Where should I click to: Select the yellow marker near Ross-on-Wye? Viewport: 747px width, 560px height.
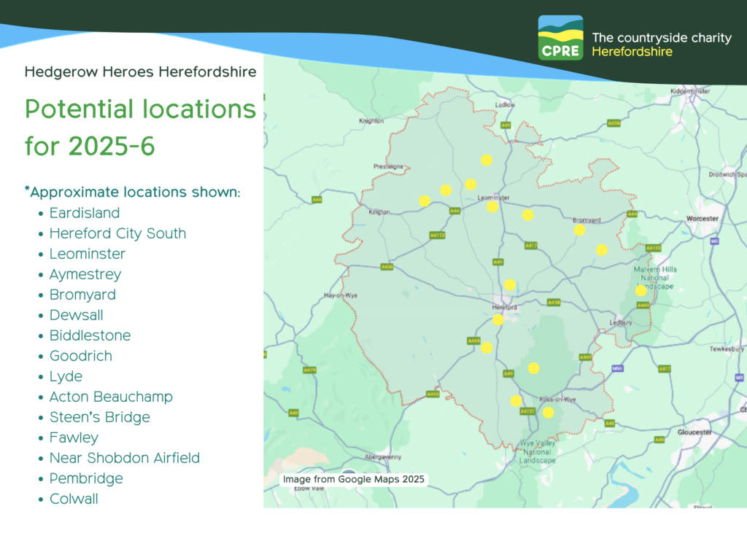click(547, 411)
